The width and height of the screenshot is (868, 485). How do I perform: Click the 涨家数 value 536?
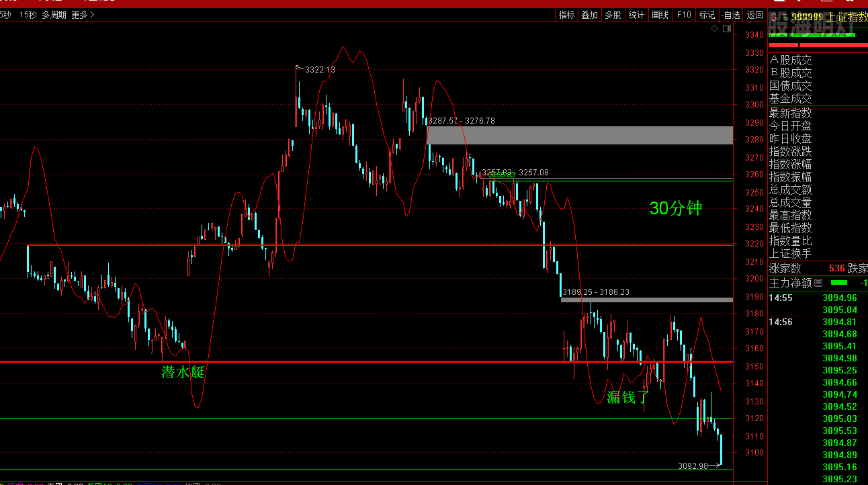(836, 268)
